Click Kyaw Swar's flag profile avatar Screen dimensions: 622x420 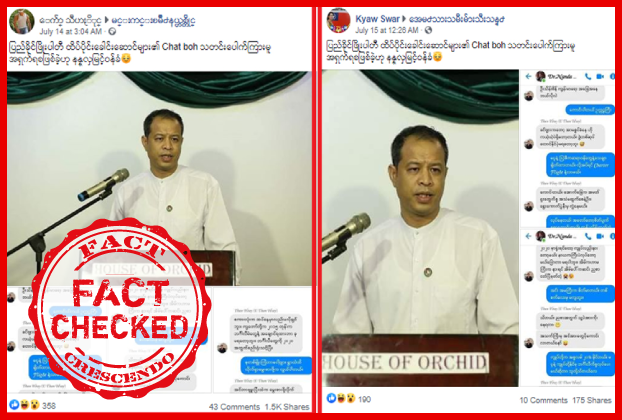click(338, 21)
